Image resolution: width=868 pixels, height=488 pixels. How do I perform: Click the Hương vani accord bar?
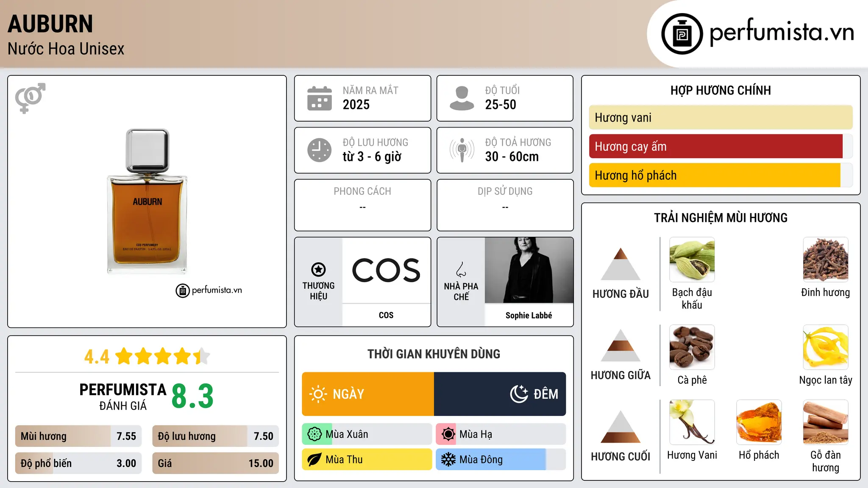(721, 117)
